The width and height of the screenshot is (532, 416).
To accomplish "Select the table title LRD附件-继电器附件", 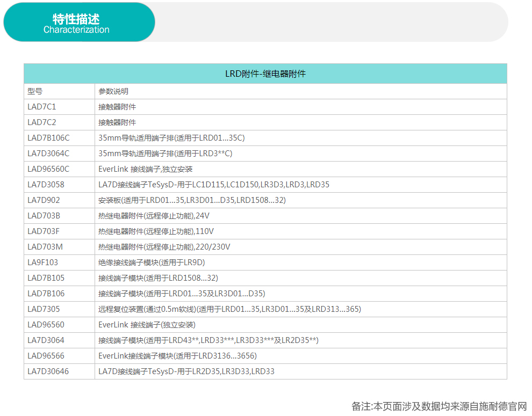I will point(265,74).
